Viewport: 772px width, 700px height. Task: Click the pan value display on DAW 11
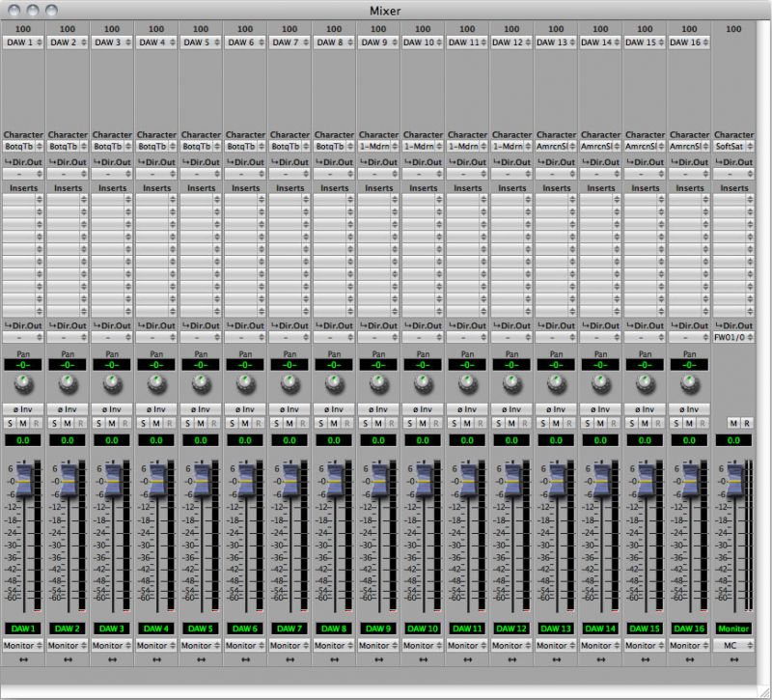tap(467, 365)
